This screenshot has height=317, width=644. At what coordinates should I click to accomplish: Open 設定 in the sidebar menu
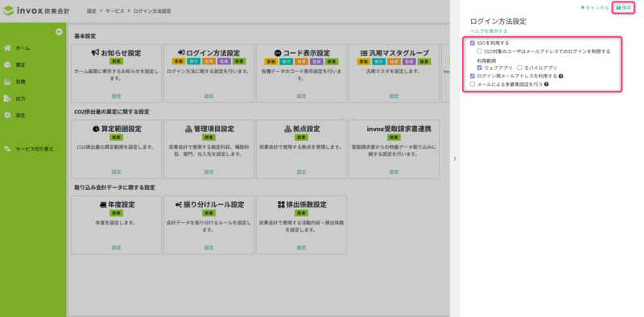point(21,115)
